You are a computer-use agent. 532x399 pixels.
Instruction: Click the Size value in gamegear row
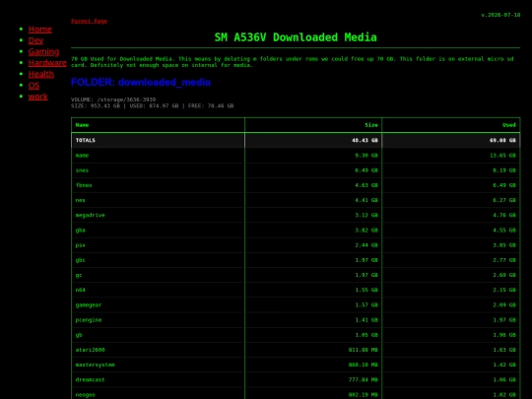pyautogui.click(x=366, y=304)
